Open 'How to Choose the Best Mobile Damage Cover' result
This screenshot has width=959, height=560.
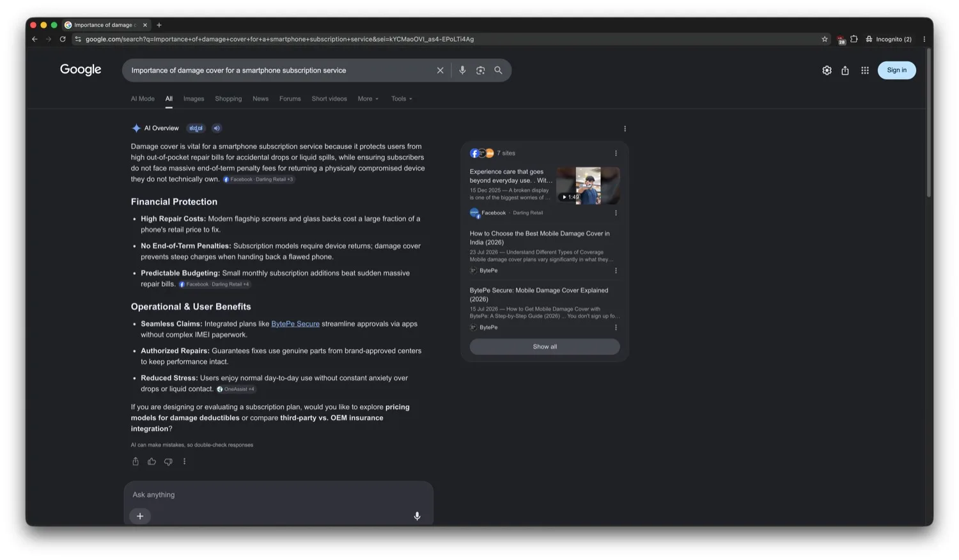(540, 238)
